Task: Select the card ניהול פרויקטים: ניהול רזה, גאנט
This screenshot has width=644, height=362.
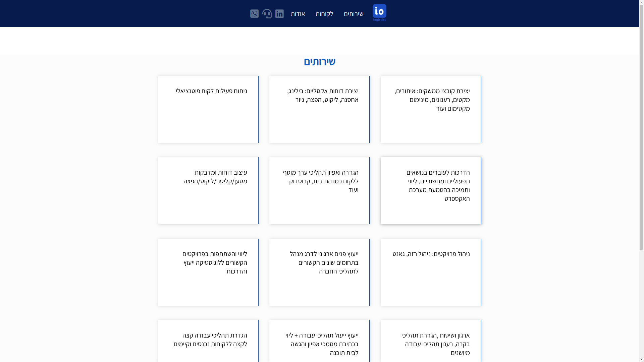Action: (431, 272)
